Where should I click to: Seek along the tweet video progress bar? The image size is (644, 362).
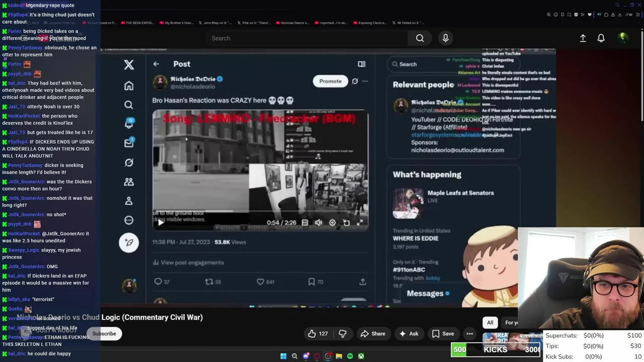click(x=260, y=212)
